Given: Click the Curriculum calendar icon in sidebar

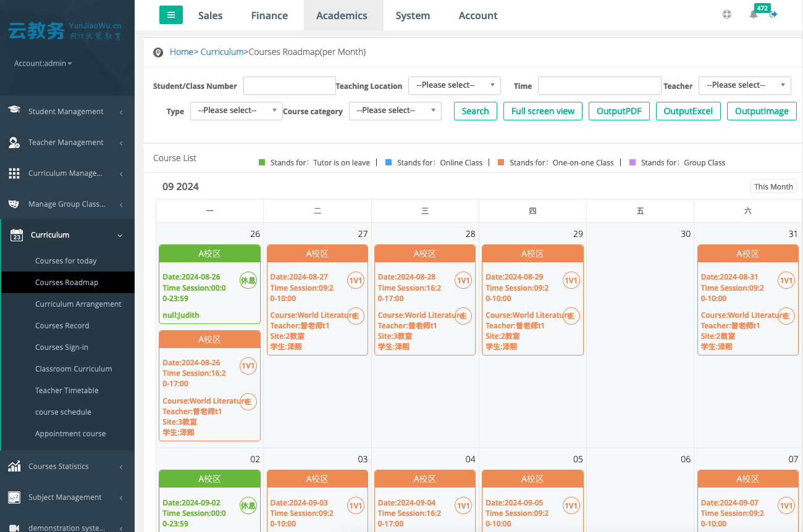Looking at the screenshot, I should coord(17,235).
